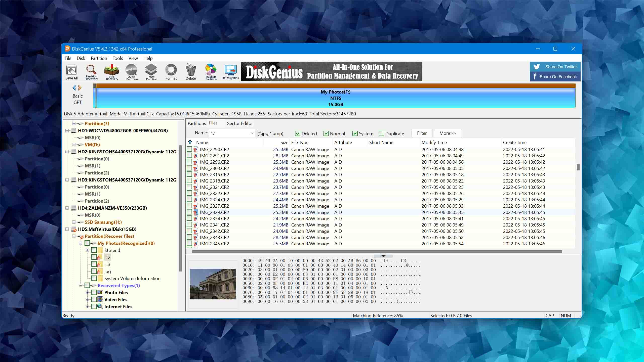Switch to the Sector Editor tab

pos(240,123)
